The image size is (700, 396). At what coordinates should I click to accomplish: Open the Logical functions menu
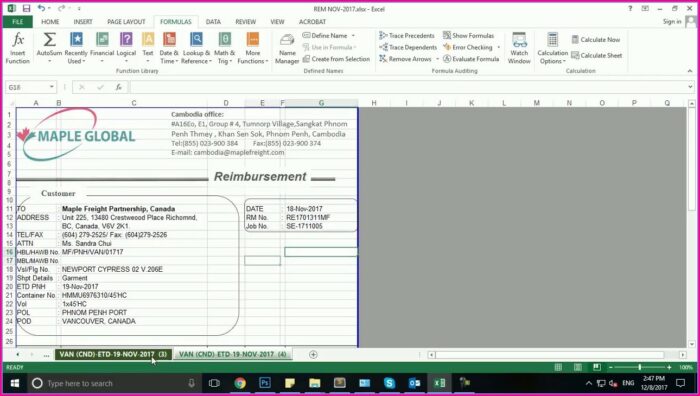click(126, 48)
